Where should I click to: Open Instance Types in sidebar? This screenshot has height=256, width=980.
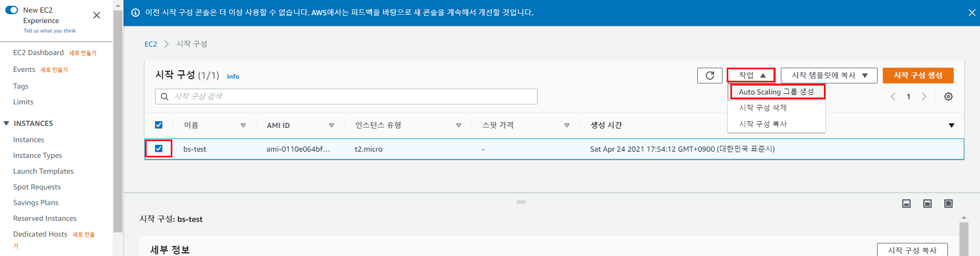click(x=37, y=155)
